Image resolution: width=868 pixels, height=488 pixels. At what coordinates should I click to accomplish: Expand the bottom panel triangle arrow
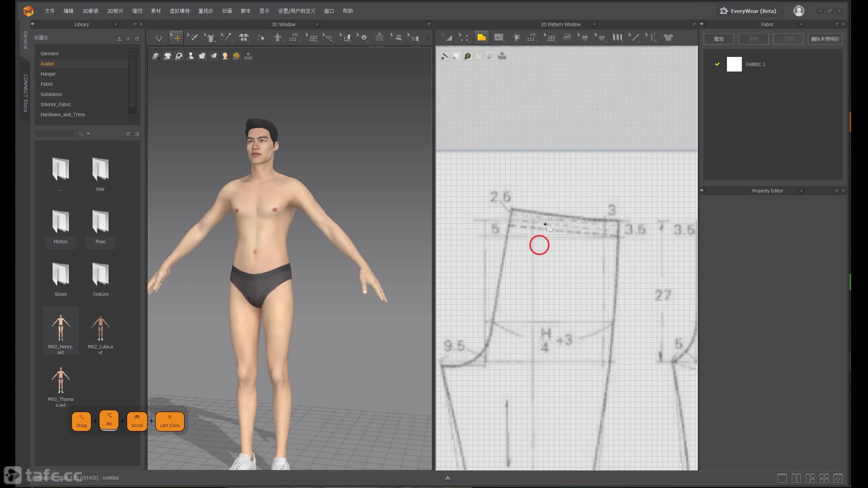tap(448, 478)
